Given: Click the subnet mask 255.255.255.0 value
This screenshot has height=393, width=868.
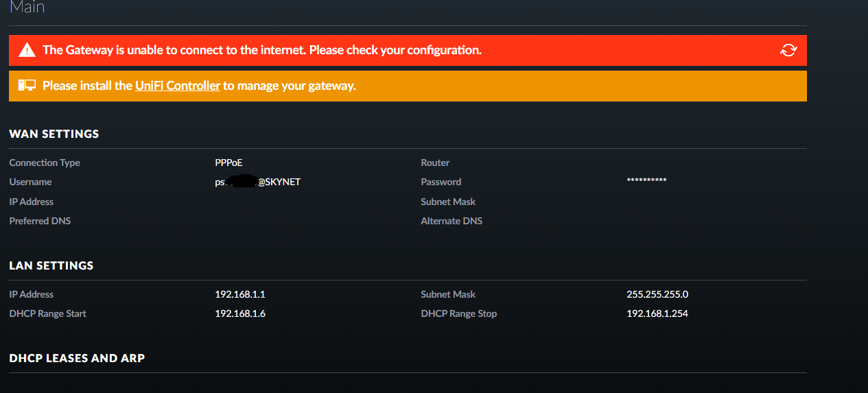Looking at the screenshot, I should (x=657, y=294).
